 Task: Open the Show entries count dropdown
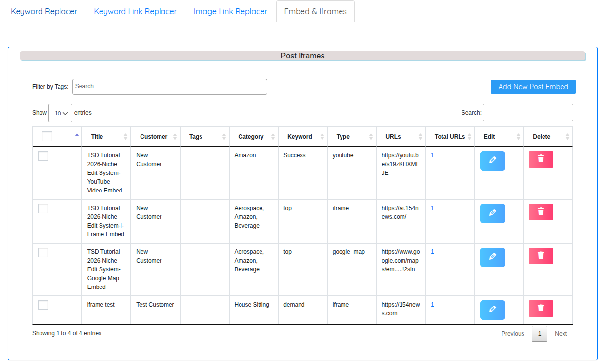coord(60,113)
